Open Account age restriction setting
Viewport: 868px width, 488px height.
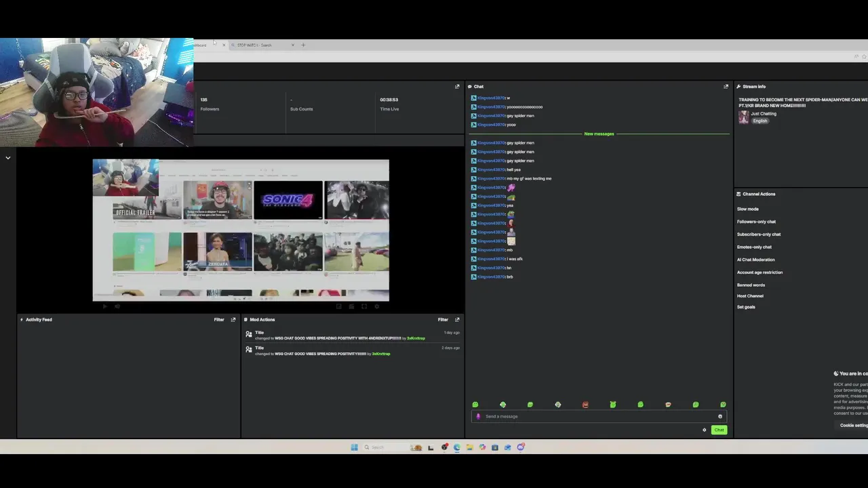tap(759, 272)
